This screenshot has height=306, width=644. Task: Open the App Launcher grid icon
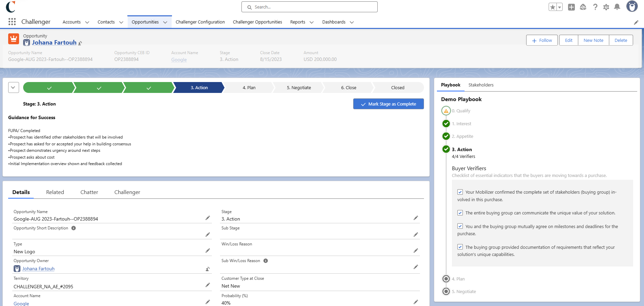pyautogui.click(x=12, y=22)
